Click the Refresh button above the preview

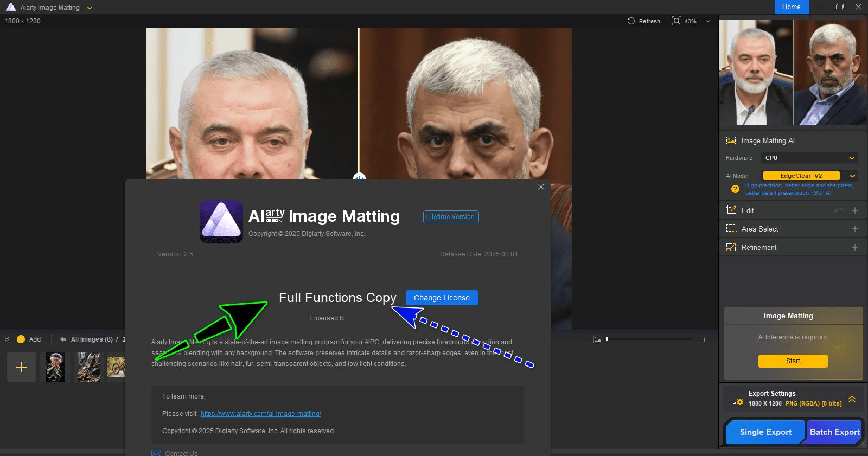[644, 21]
